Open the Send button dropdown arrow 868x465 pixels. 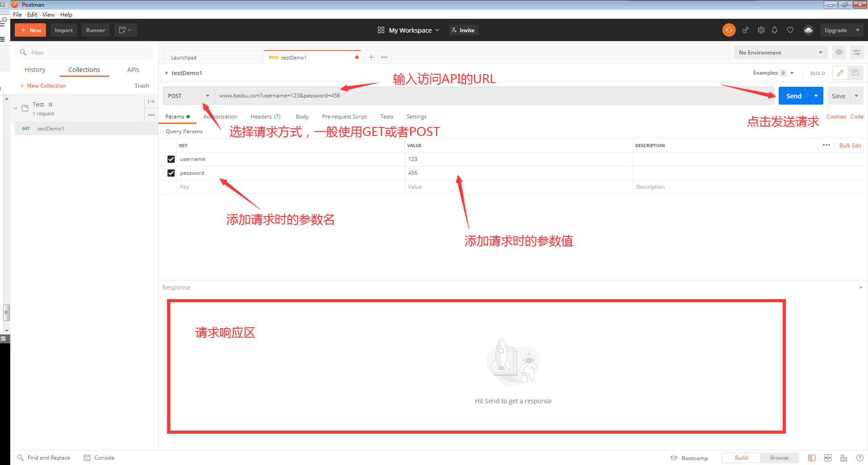(x=816, y=96)
